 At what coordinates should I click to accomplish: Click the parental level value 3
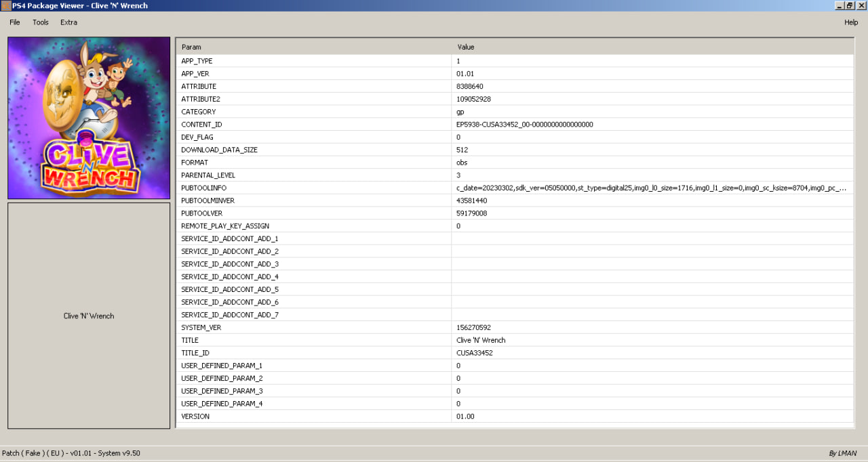(x=458, y=175)
